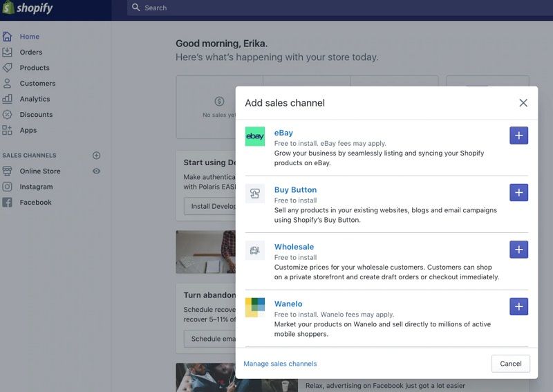553x392 pixels.
Task: Click the eBay logo thumbnail
Action: coord(255,136)
